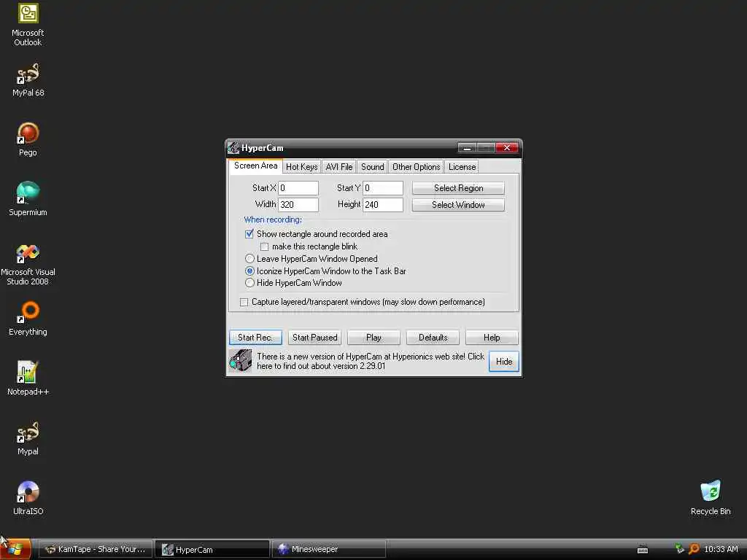Click the orange magnifier tray icon
Screen dimensions: 747x560
(694, 549)
